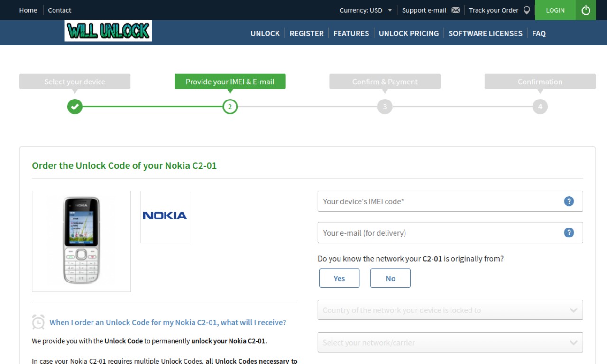This screenshot has width=607, height=364.
Task: Click the e-mail field help question icon
Action: pyautogui.click(x=569, y=232)
